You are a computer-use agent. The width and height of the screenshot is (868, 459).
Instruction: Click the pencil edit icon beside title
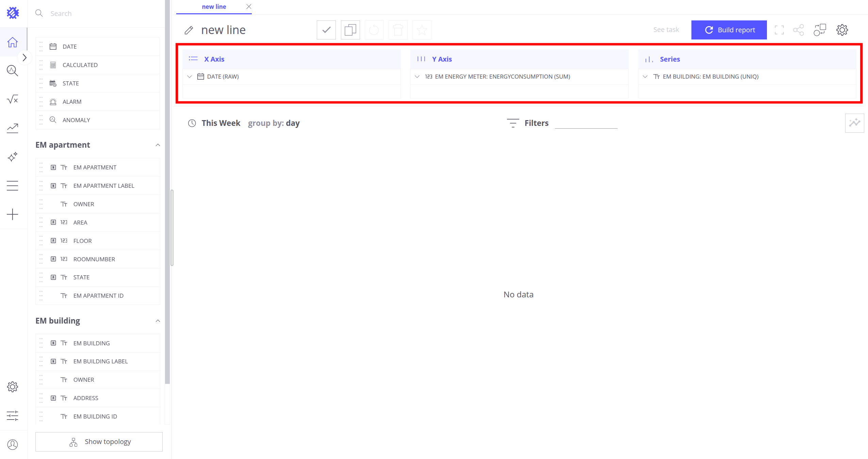tap(189, 30)
